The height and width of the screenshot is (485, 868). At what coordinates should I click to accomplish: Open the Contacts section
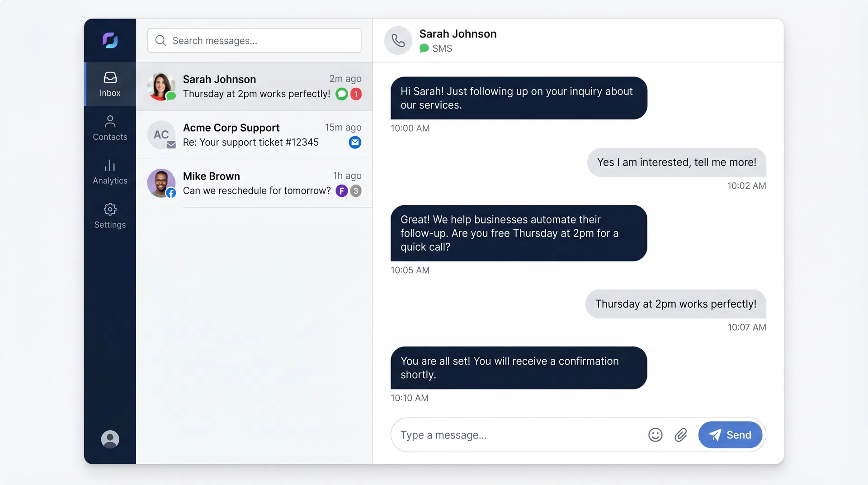click(109, 128)
